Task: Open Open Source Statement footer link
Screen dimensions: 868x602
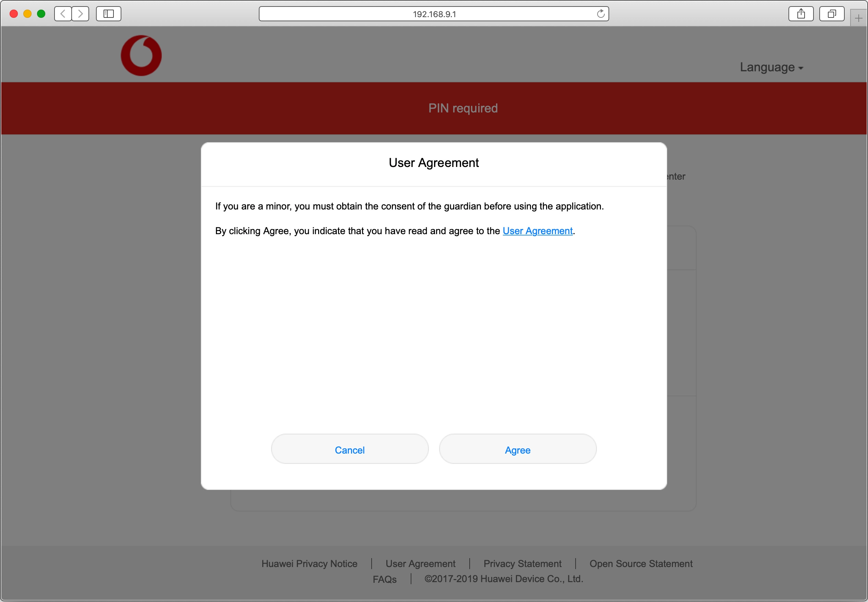Action: 641,564
